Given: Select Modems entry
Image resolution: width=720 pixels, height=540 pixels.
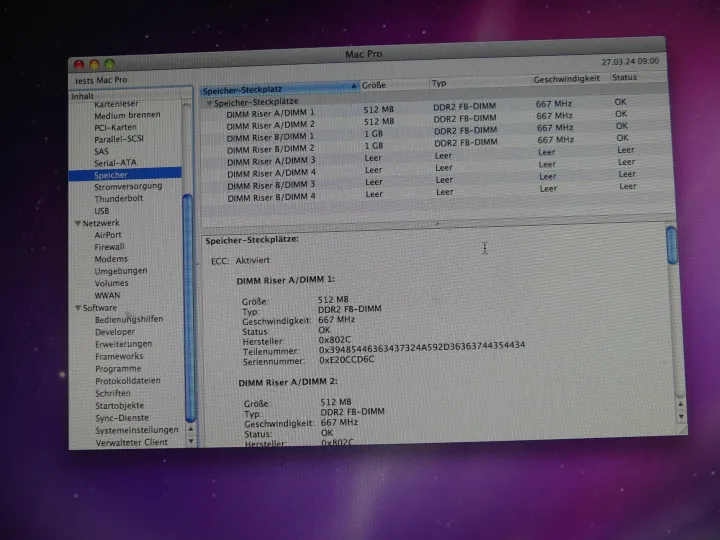Looking at the screenshot, I should pos(111,259).
